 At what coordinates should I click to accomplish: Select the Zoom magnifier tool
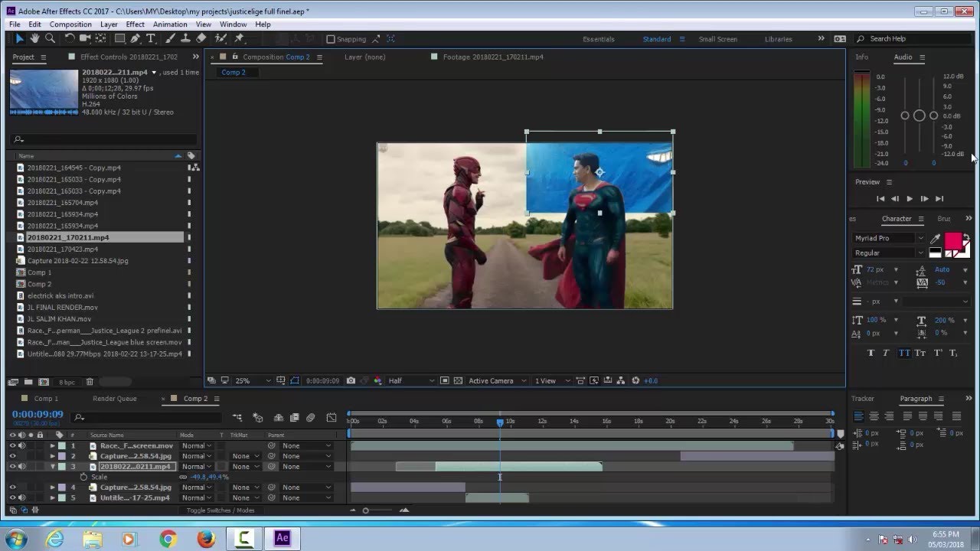click(x=50, y=38)
